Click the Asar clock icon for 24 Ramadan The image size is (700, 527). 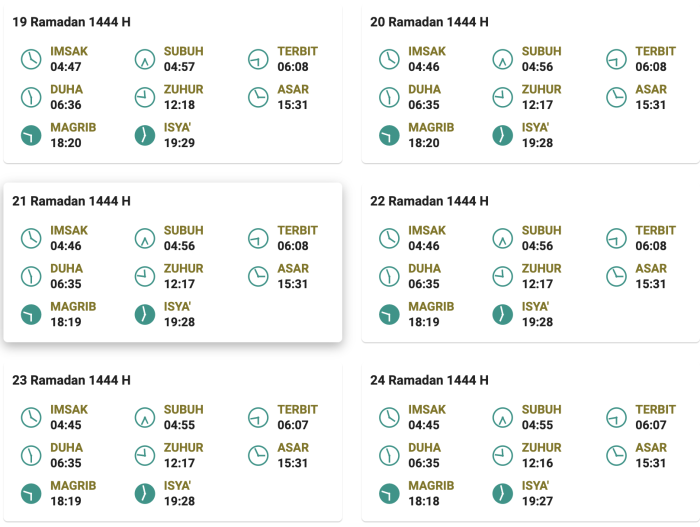(x=616, y=455)
